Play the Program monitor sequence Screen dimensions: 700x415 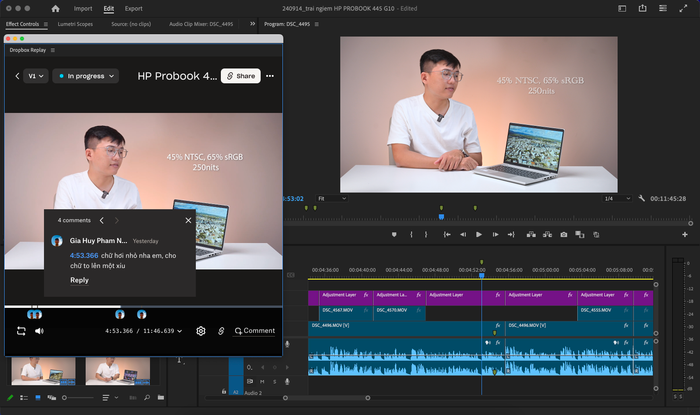pyautogui.click(x=479, y=234)
